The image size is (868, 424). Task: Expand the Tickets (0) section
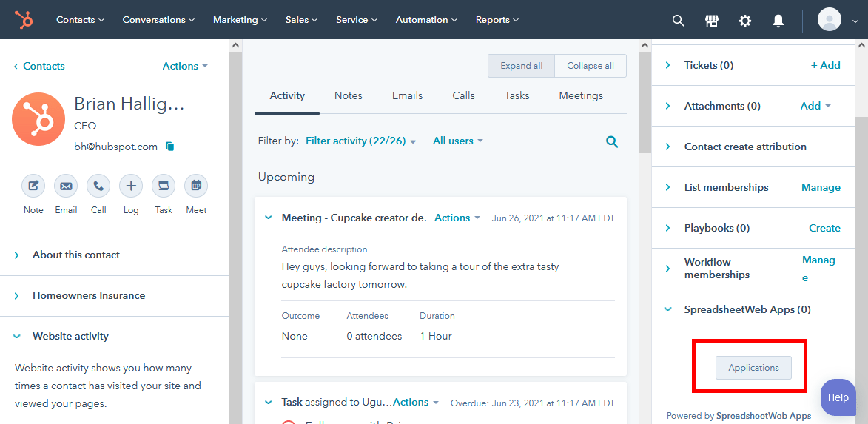click(668, 65)
